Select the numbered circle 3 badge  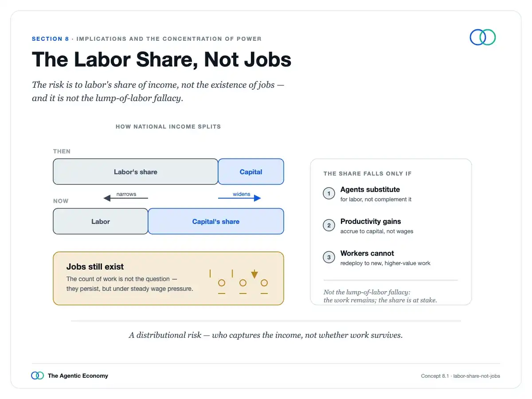[x=329, y=258]
